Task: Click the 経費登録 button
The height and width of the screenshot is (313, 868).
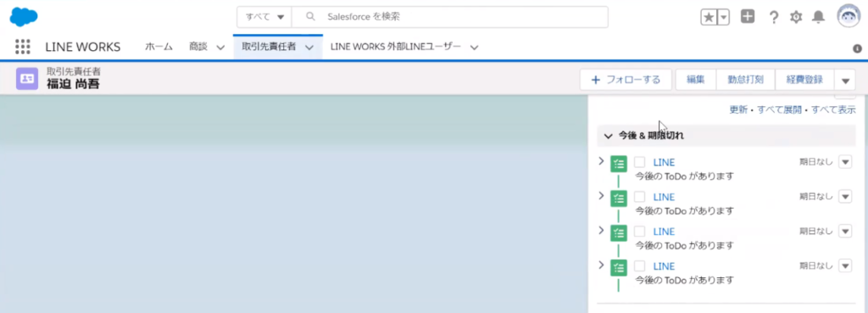Action: [804, 80]
